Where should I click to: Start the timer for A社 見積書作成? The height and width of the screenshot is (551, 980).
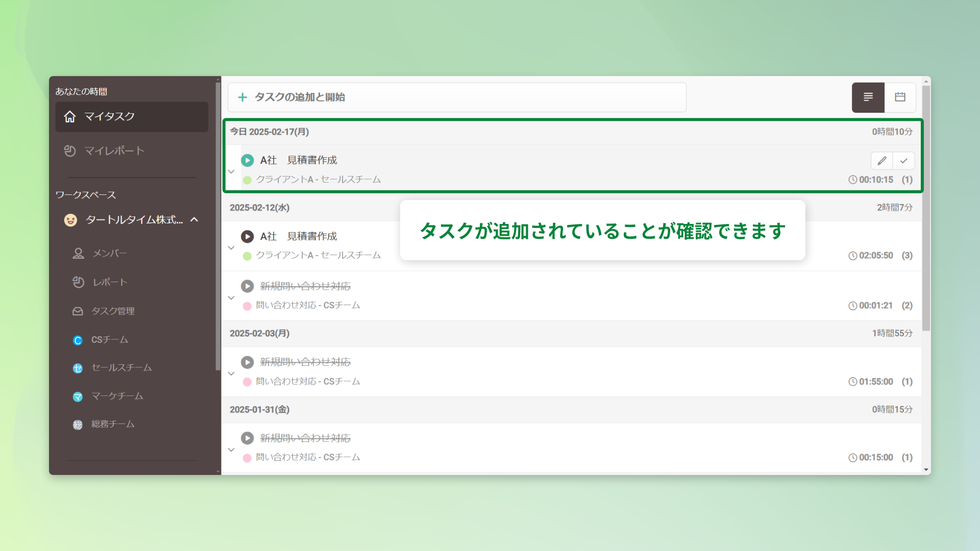pos(248,160)
